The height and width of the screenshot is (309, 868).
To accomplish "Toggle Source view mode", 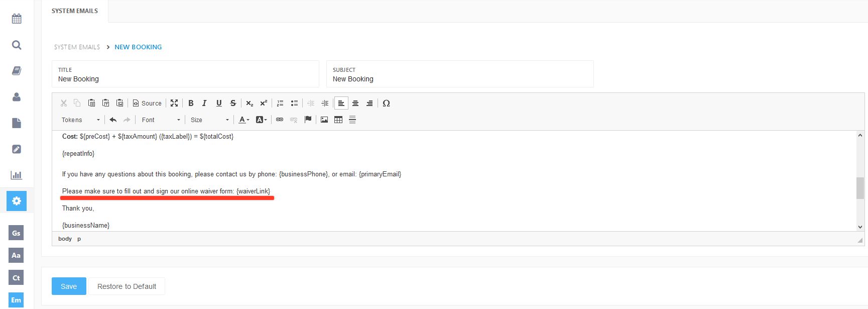I will tap(147, 103).
